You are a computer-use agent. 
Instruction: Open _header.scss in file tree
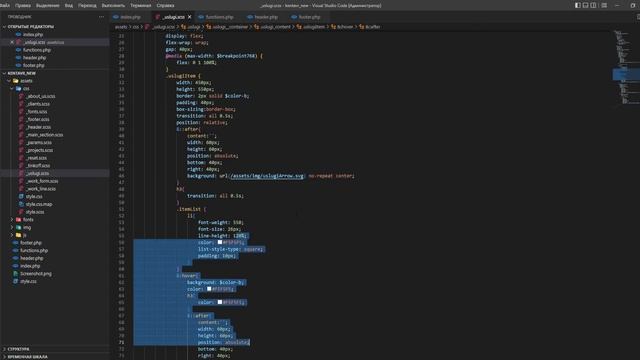pos(38,127)
